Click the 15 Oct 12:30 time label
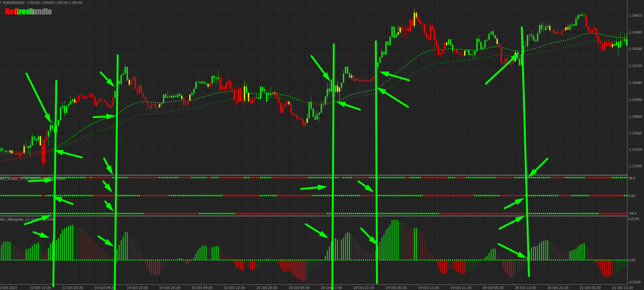 click(234, 288)
